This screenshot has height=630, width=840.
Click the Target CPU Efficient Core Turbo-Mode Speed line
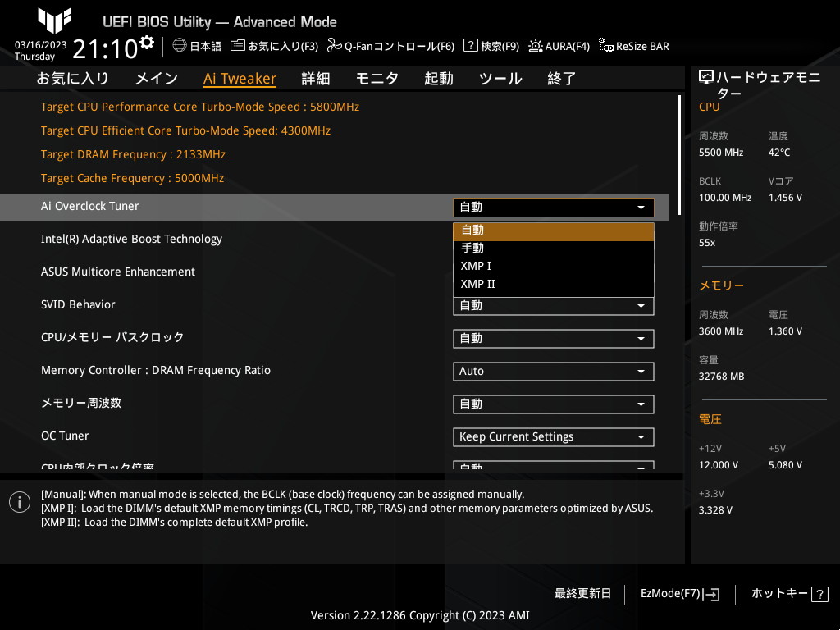pos(185,130)
